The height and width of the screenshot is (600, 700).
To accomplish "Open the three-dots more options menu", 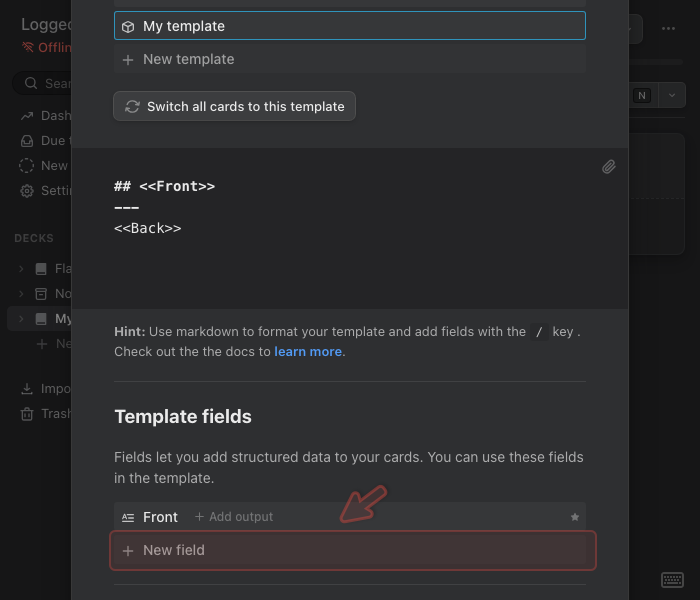I will tap(668, 28).
